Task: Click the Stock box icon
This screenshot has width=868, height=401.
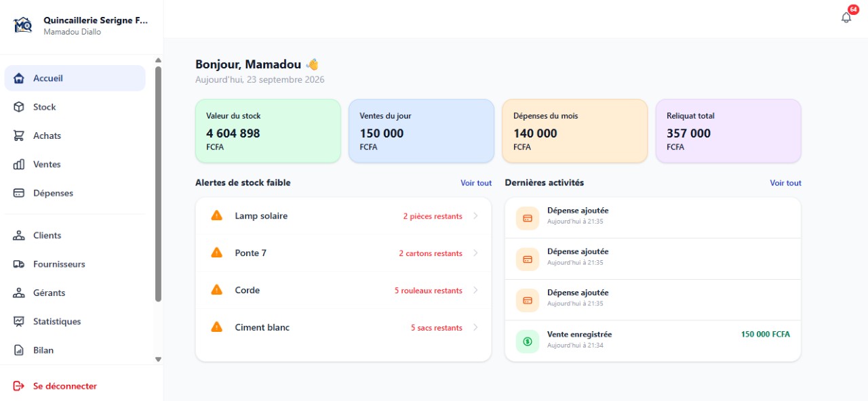Action: (x=20, y=107)
